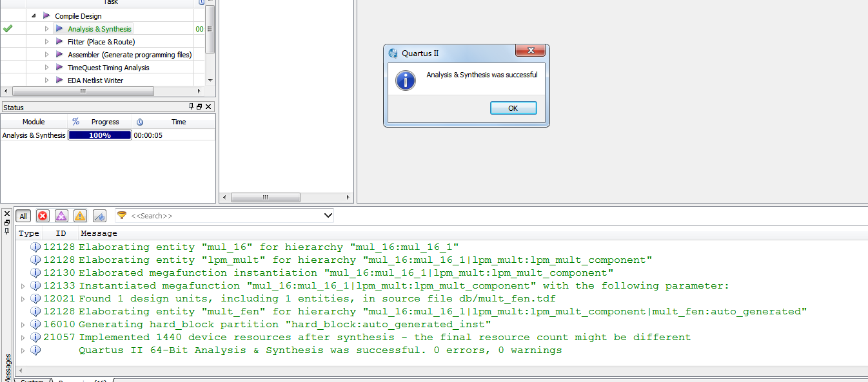Click the Progress column header
The height and width of the screenshot is (382, 868).
pyautogui.click(x=105, y=122)
